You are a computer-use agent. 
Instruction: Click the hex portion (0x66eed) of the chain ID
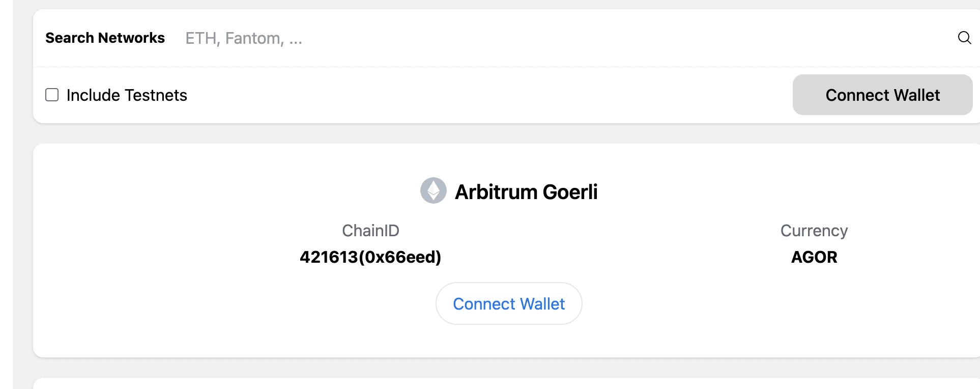click(400, 257)
